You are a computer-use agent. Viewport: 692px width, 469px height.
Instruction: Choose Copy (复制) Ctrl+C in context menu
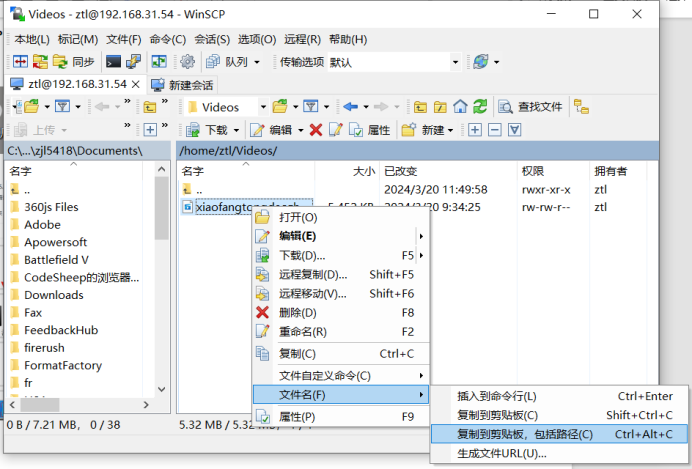coord(341,354)
